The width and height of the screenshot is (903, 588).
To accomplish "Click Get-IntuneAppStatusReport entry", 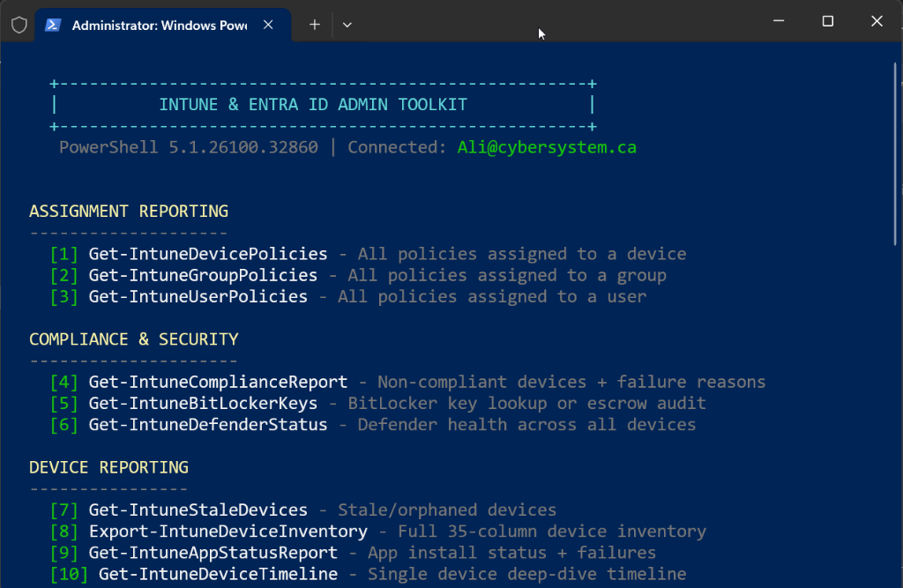I will (213, 552).
